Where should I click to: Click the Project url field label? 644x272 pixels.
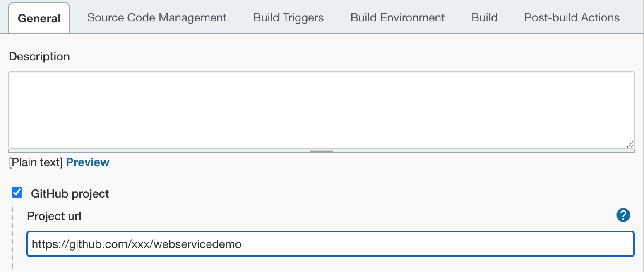(54, 216)
